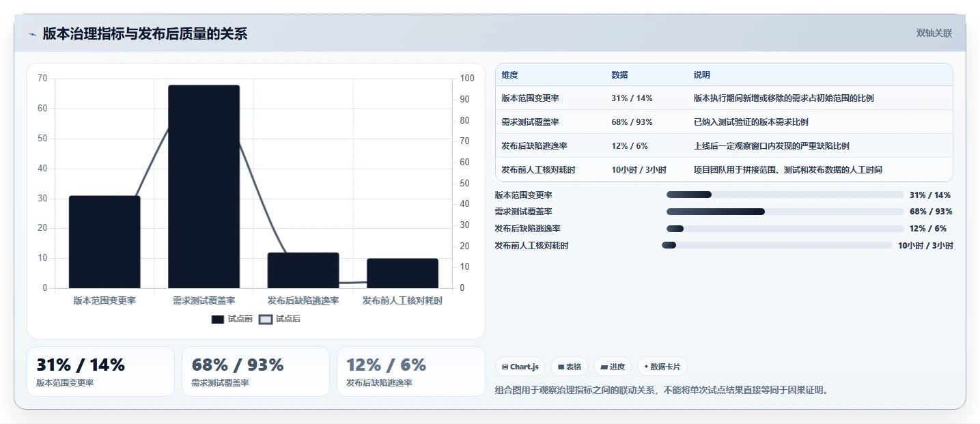Click table cell 发布后缺陷逃逸率 in the 维度 column

534,146
